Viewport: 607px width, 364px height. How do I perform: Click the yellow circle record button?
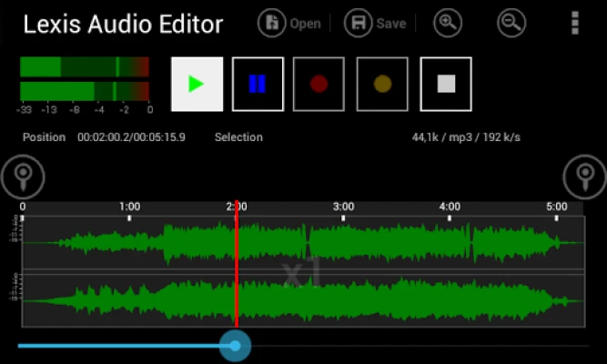382,84
